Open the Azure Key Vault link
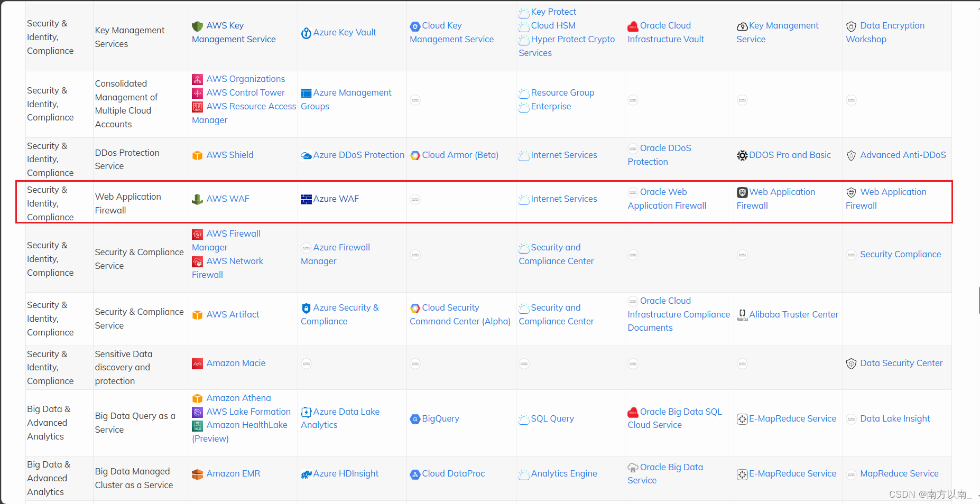The image size is (980, 504). pyautogui.click(x=345, y=33)
